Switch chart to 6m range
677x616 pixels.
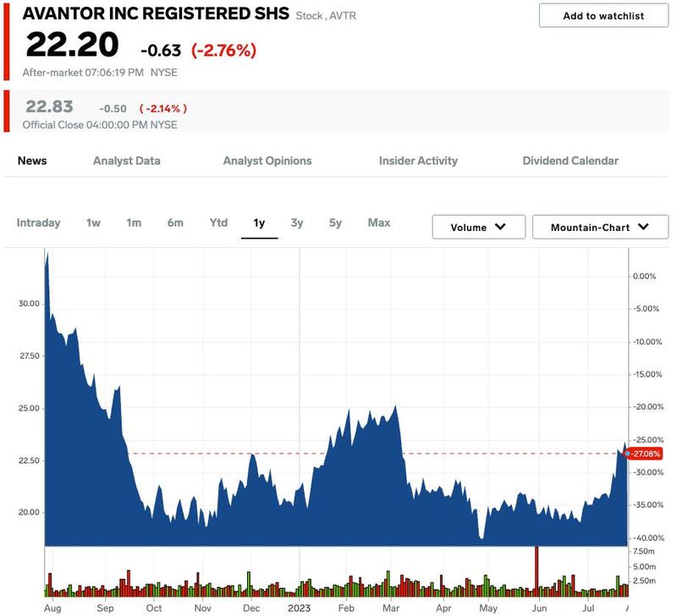175,223
